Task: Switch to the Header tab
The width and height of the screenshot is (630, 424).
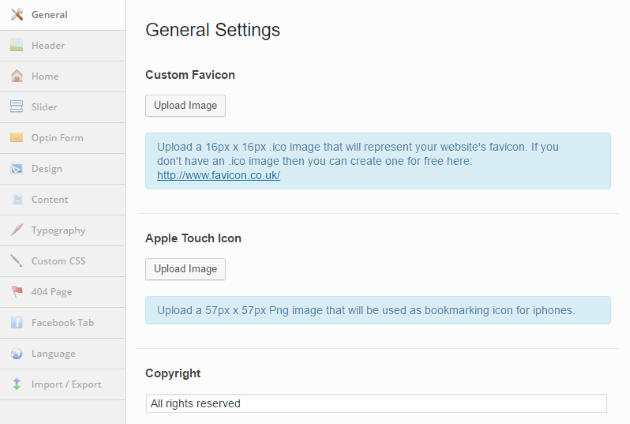Action: click(63, 46)
